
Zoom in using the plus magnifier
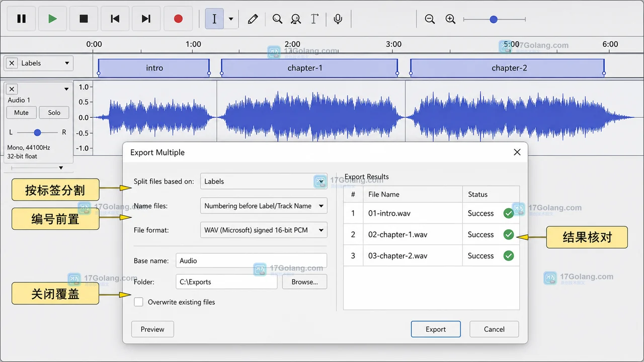pos(450,19)
